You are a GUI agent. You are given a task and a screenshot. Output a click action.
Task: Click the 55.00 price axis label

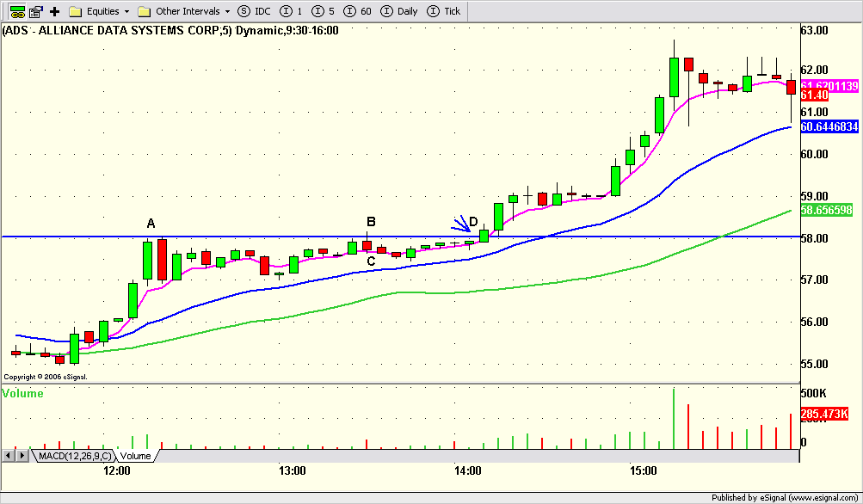tap(814, 364)
